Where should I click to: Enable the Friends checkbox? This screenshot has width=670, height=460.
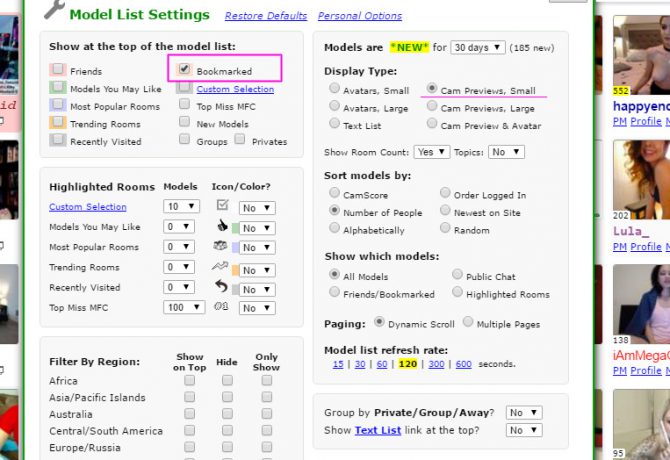pos(59,70)
